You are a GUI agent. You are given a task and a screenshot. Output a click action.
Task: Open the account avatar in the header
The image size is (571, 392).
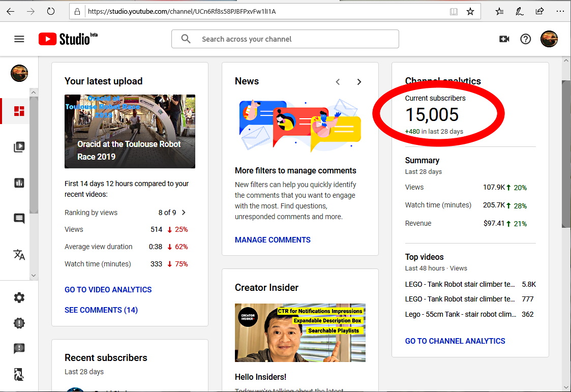click(x=549, y=39)
